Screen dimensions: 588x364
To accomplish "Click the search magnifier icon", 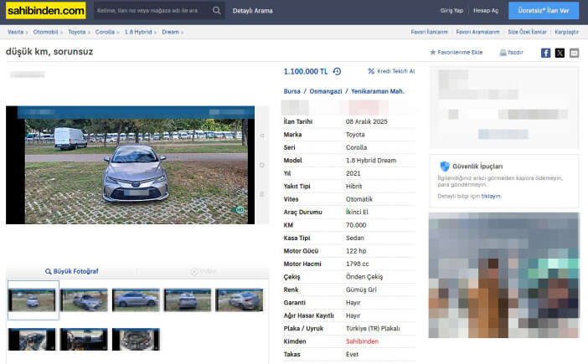I will [217, 11].
